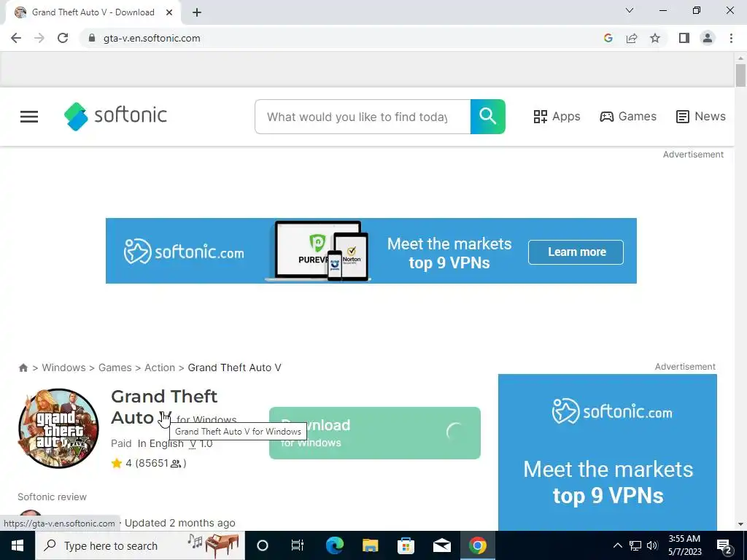The image size is (747, 560).
Task: Click Learn more on the VPN banner
Action: [576, 252]
